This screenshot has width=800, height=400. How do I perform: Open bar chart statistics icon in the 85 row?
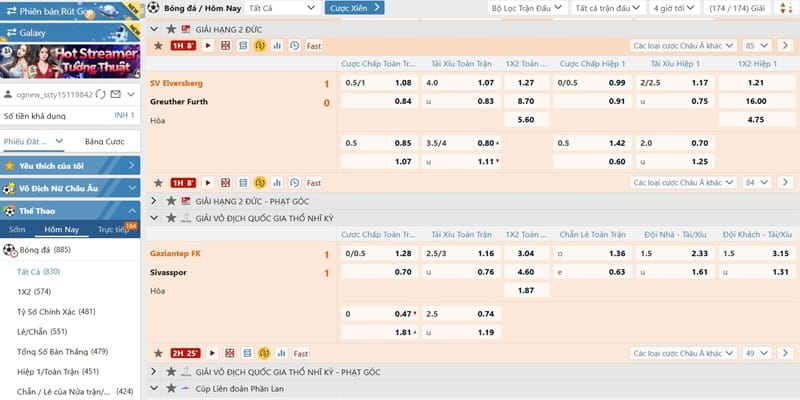pos(277,46)
